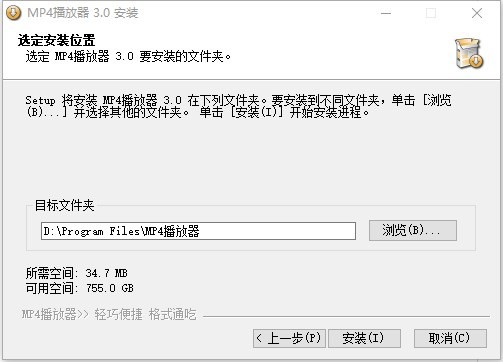Viewport: 503px width, 362px height.
Task: Minimize the installer window
Action: pyautogui.click(x=386, y=13)
